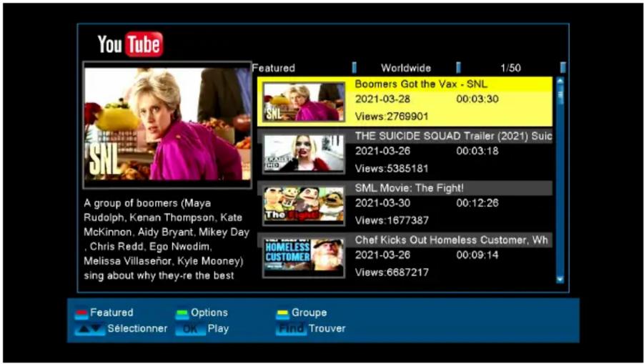Open Chef Kicks Out Homeless Customer thumbnail
This screenshot has height=364, width=644.
pyautogui.click(x=304, y=257)
